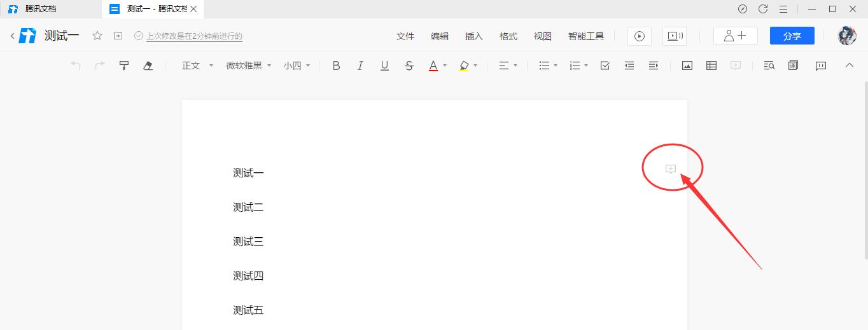Toggle underline formatting
Screen dimensions: 868x330
pos(384,65)
